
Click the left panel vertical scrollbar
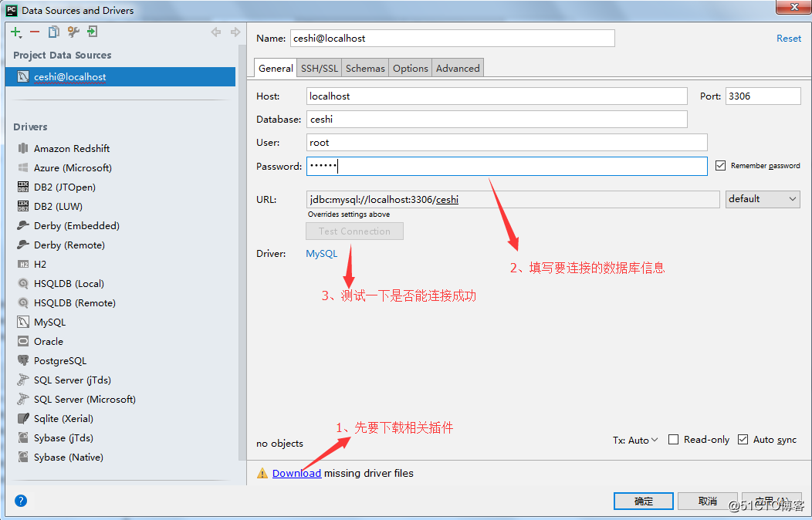click(242, 251)
